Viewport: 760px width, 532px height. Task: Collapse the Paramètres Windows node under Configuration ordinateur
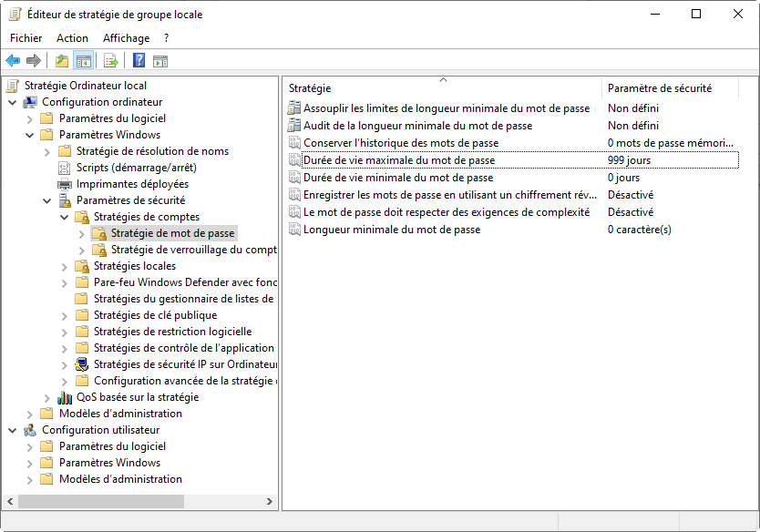tap(29, 135)
